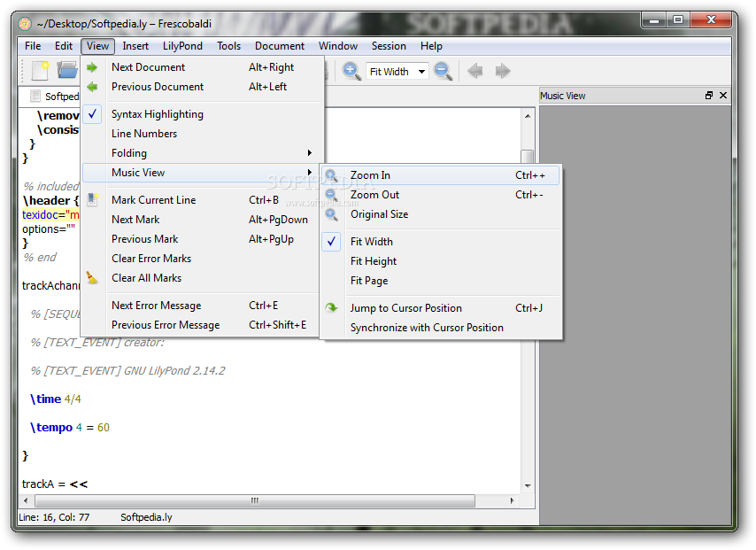Click "Line: 16, Col: 77" in status bar
The width and height of the screenshot is (756, 550).
(x=54, y=517)
